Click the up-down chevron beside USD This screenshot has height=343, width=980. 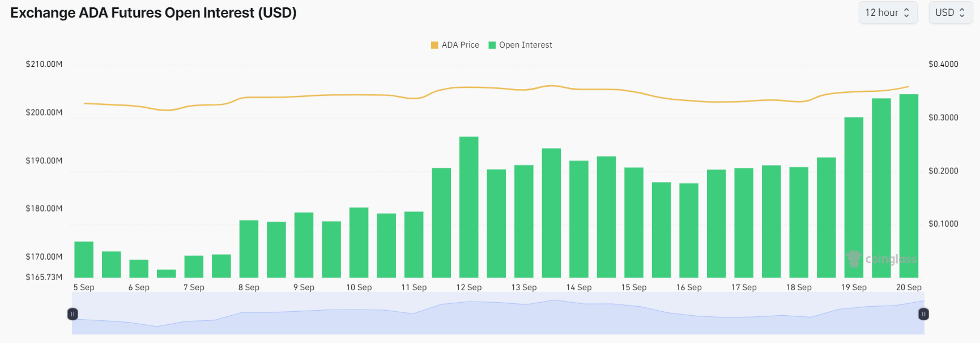pyautogui.click(x=962, y=12)
